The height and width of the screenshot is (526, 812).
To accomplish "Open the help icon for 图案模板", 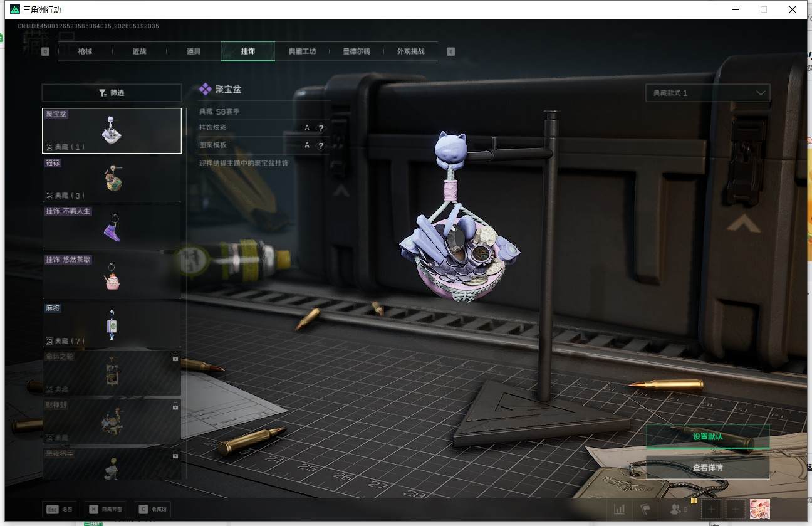I will click(321, 145).
